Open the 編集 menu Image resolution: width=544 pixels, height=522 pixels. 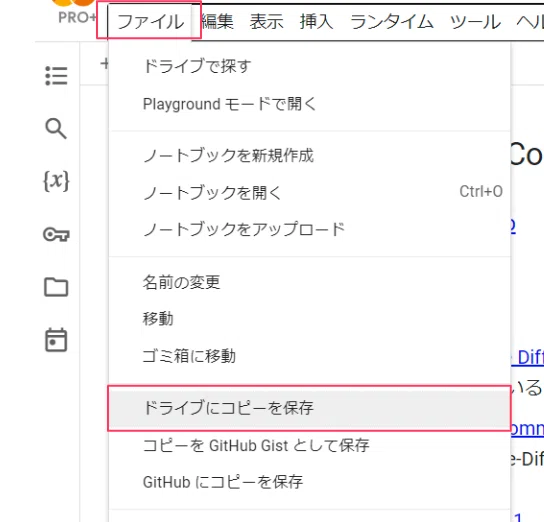[218, 22]
